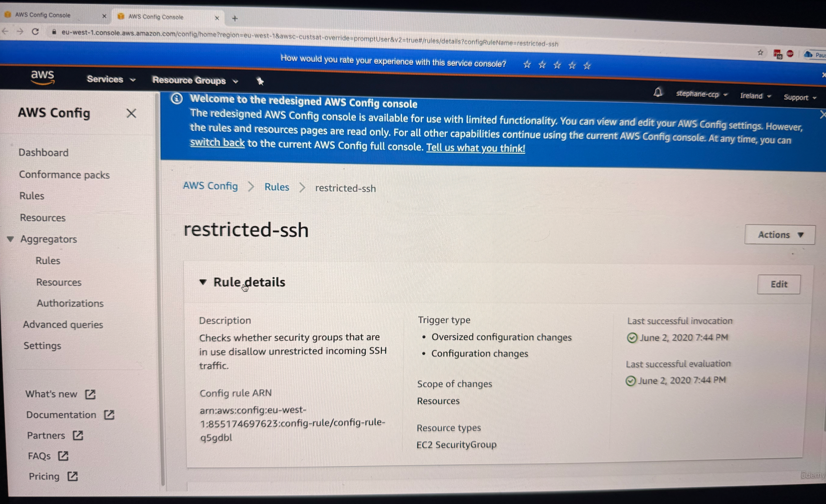Rate the console five stars
The height and width of the screenshot is (504, 826).
pyautogui.click(x=587, y=66)
